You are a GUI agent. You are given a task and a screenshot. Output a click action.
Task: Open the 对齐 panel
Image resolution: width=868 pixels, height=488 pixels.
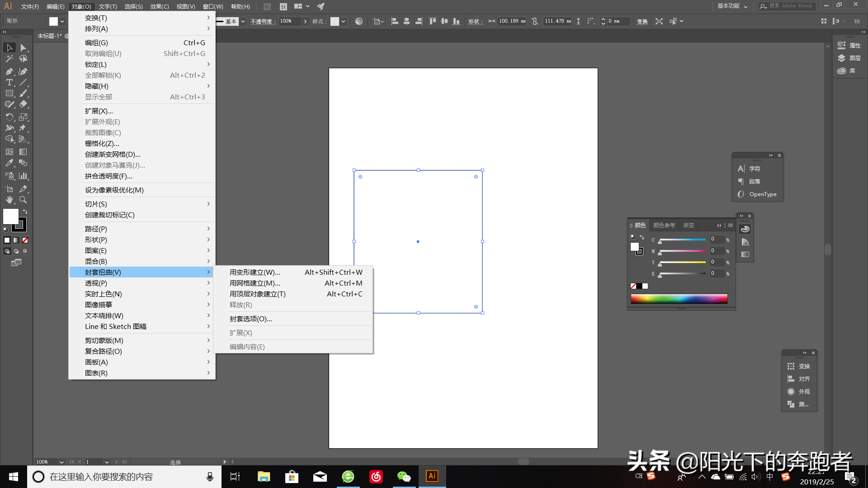[x=799, y=379]
